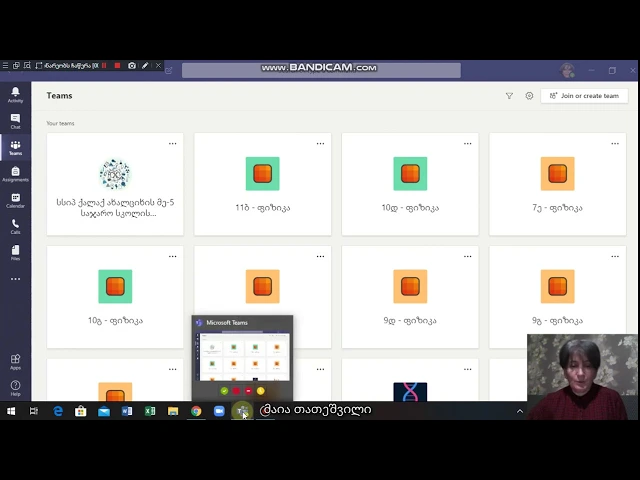Image resolution: width=640 pixels, height=480 pixels.
Task: Open Help in Teams sidebar
Action: point(15,388)
